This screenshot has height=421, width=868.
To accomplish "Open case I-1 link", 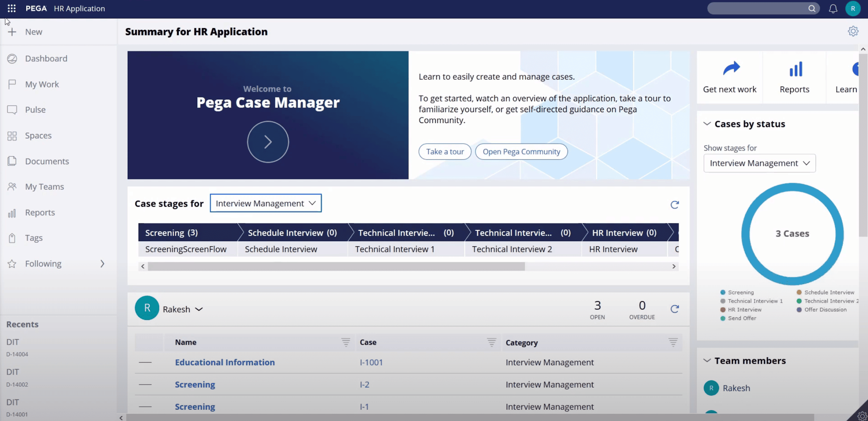I will (364, 406).
